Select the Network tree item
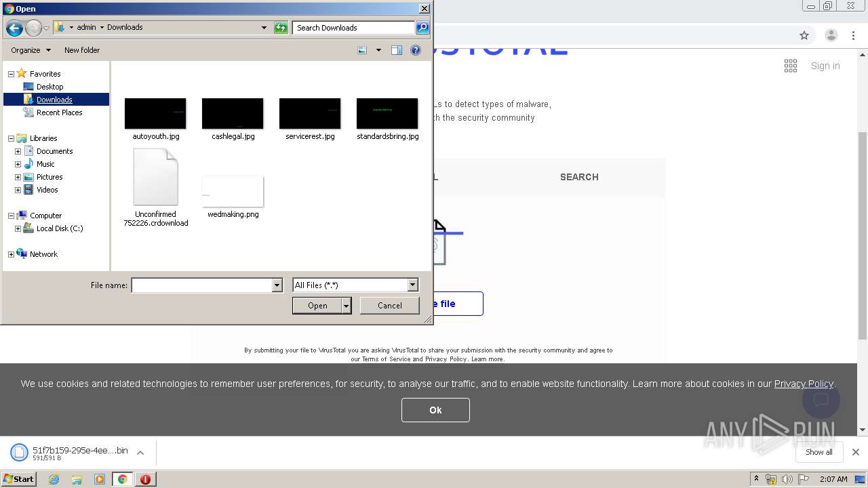The image size is (868, 488). (x=43, y=254)
